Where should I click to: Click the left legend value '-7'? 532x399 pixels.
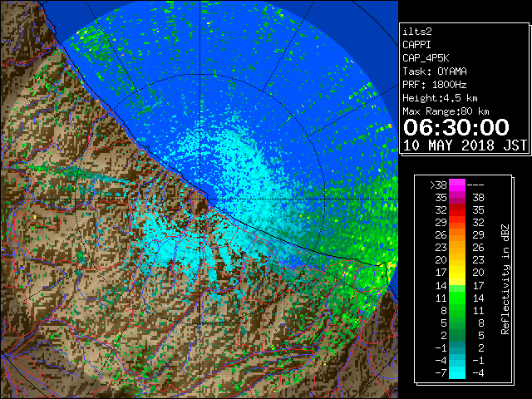pyautogui.click(x=441, y=373)
